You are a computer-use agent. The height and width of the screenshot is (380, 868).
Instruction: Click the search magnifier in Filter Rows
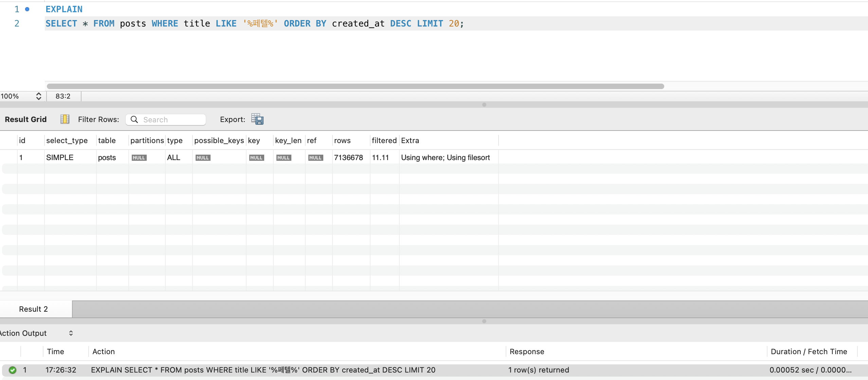click(x=134, y=120)
